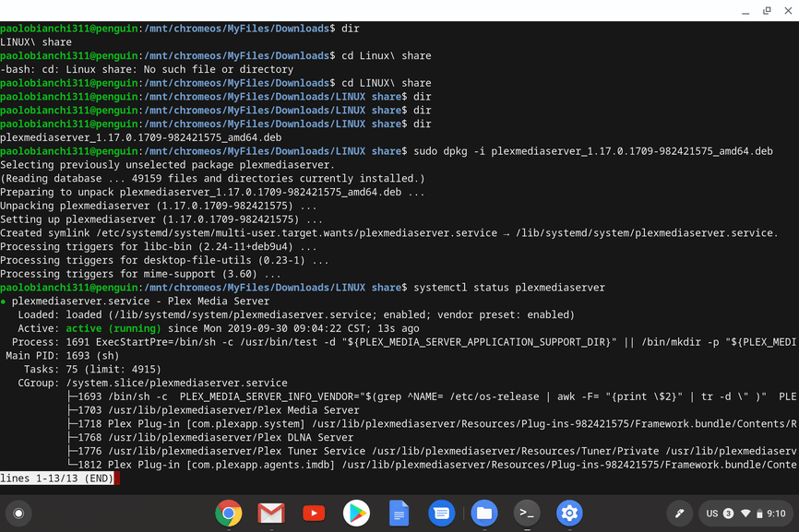
Task: Click 'Setting up plexmediaserver' output line
Action: [161, 219]
